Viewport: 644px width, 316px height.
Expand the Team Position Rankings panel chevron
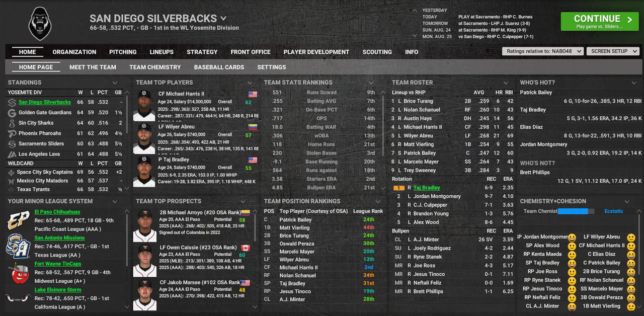378,202
